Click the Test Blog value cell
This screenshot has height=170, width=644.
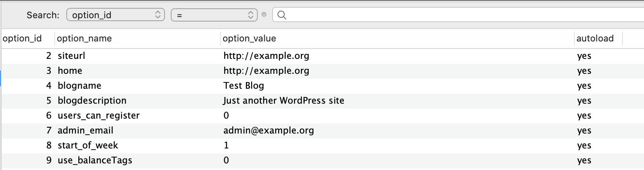pos(244,85)
